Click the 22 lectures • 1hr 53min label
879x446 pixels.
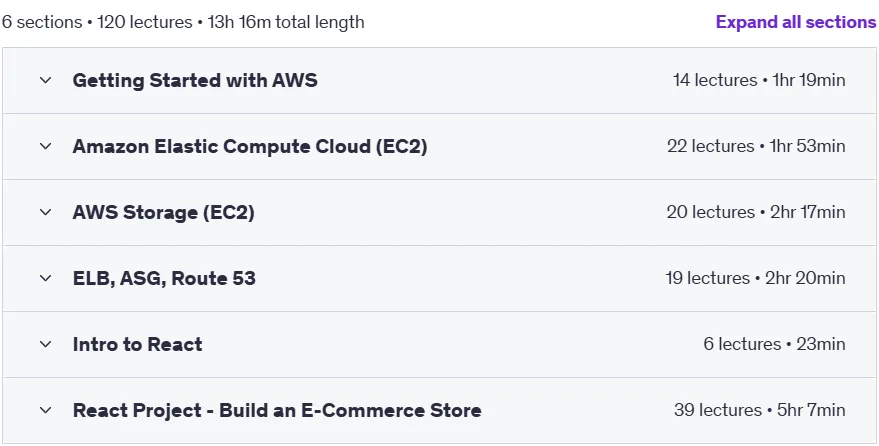[756, 147]
